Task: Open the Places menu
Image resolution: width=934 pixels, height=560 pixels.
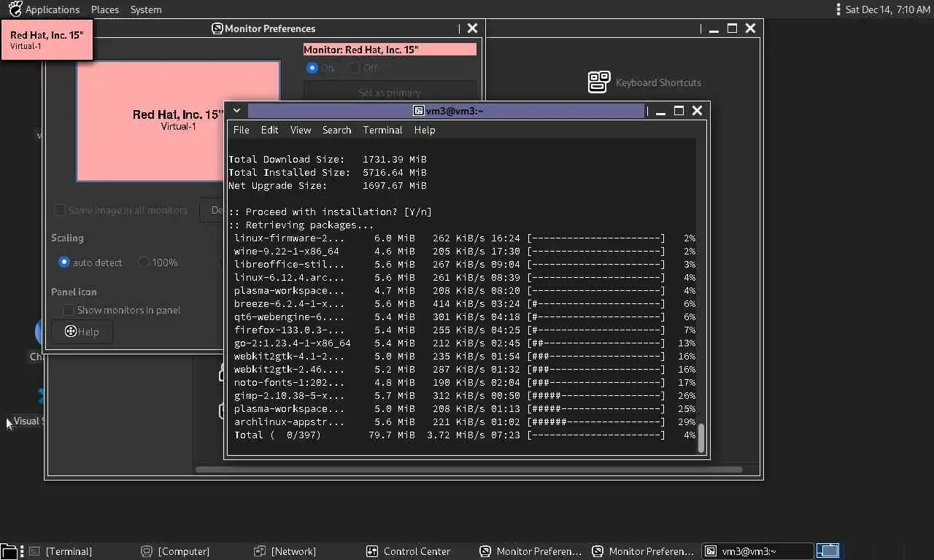Action: coord(105,9)
